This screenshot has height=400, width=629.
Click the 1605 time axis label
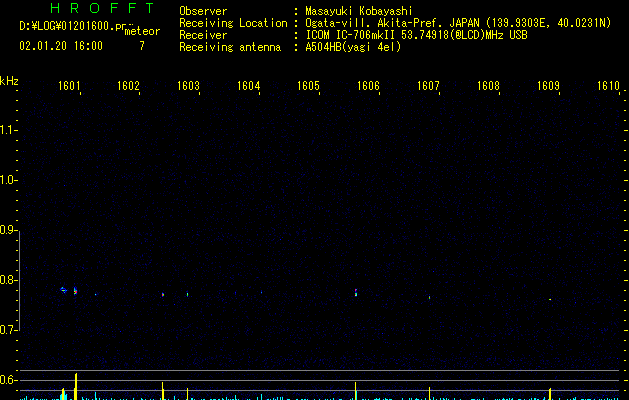tap(308, 86)
